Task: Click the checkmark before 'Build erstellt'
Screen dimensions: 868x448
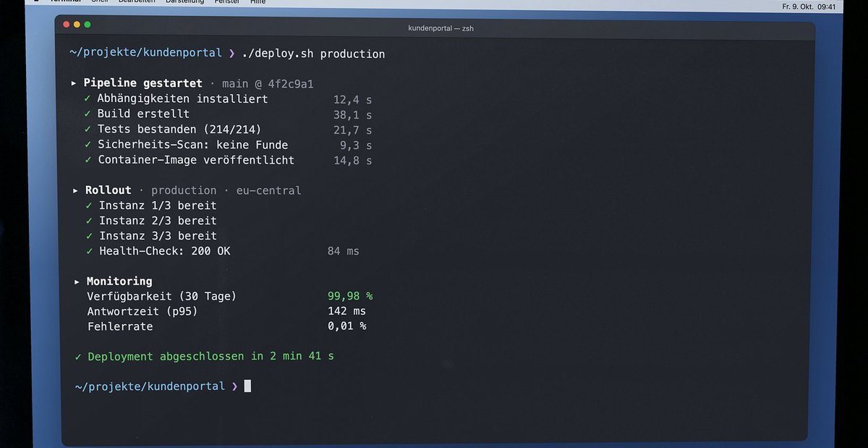Action: pyautogui.click(x=88, y=114)
